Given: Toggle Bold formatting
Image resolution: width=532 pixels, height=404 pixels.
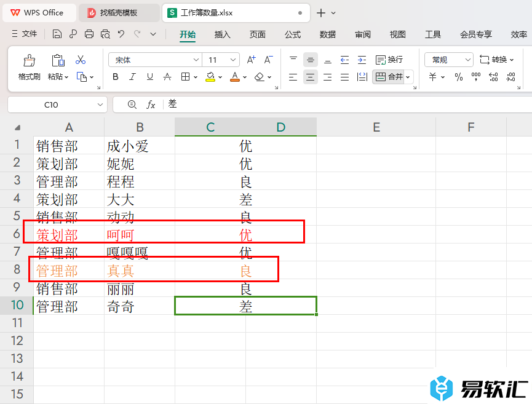Looking at the screenshot, I should [116, 77].
